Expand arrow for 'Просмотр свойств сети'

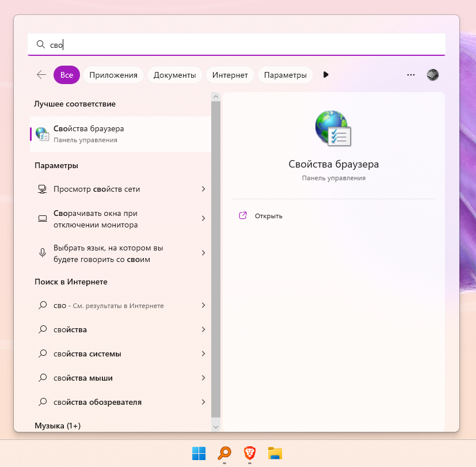click(203, 189)
